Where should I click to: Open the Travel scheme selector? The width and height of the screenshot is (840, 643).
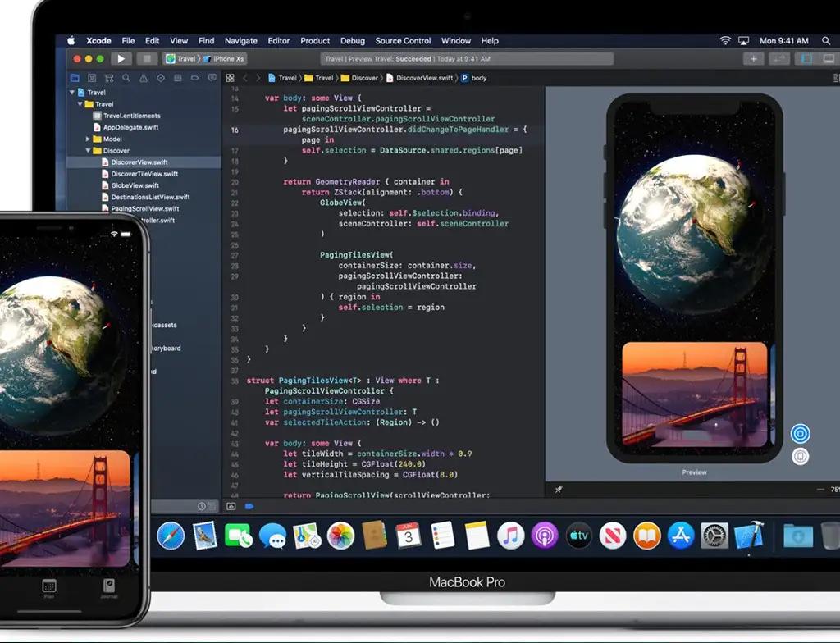(181, 59)
